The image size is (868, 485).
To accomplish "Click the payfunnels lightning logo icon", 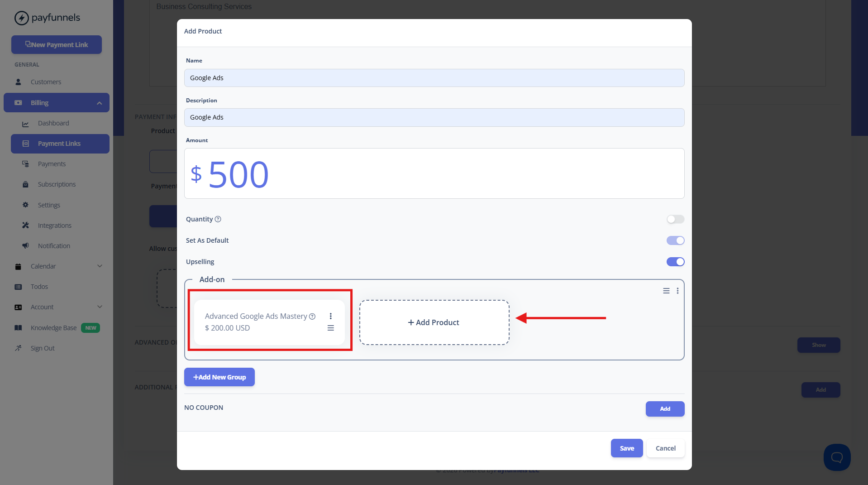I will 21,18.
